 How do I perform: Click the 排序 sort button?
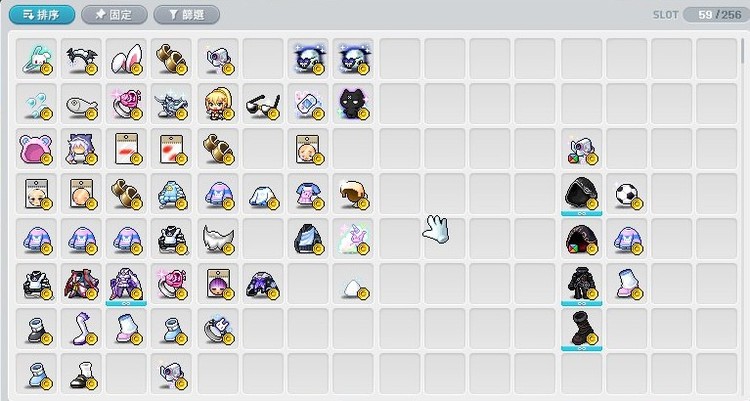(x=42, y=15)
